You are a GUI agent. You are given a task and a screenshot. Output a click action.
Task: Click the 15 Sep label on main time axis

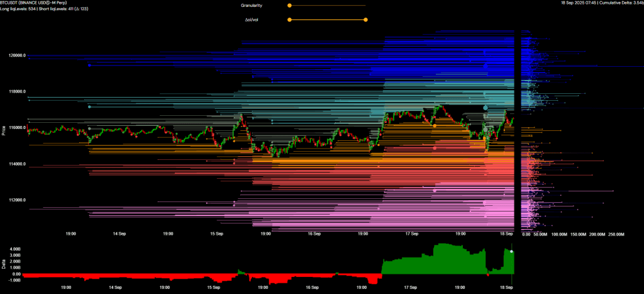(x=217, y=233)
